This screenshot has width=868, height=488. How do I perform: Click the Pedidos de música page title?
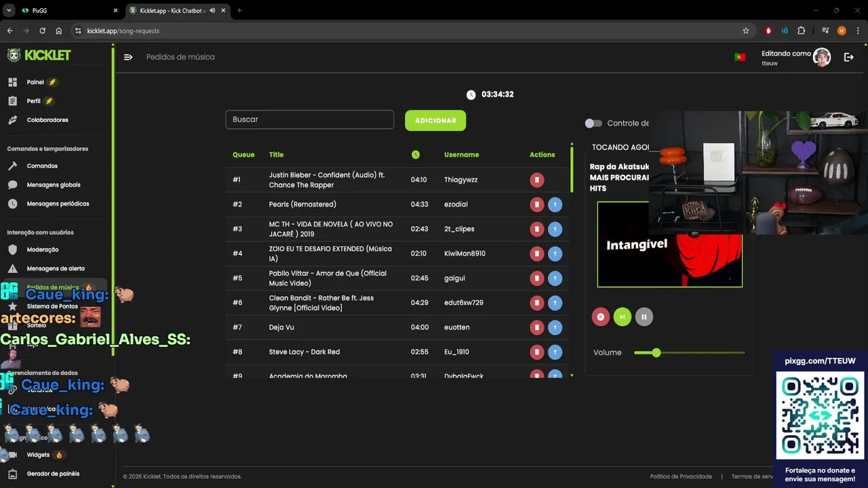pyautogui.click(x=180, y=57)
